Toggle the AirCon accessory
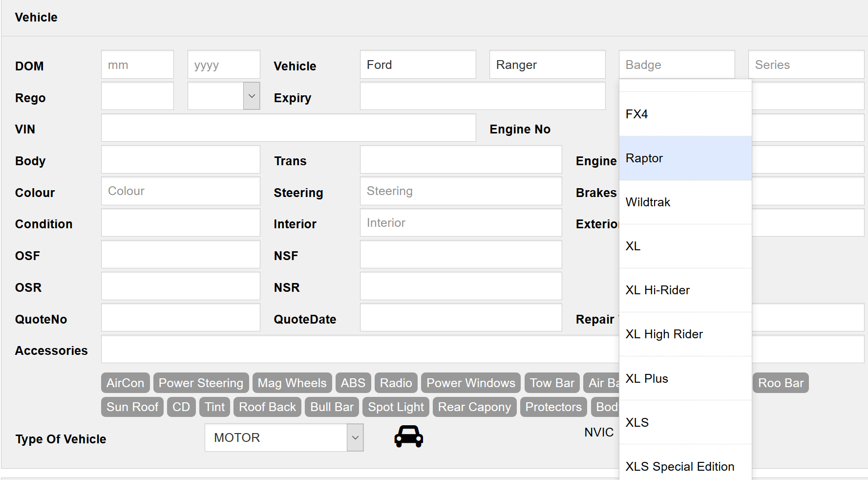This screenshot has height=480, width=868. point(125,383)
